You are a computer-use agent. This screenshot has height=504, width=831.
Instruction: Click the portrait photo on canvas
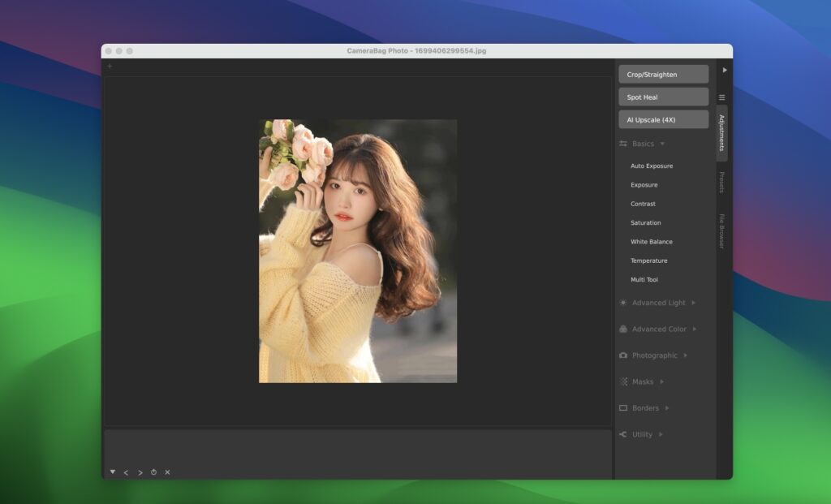pos(358,251)
